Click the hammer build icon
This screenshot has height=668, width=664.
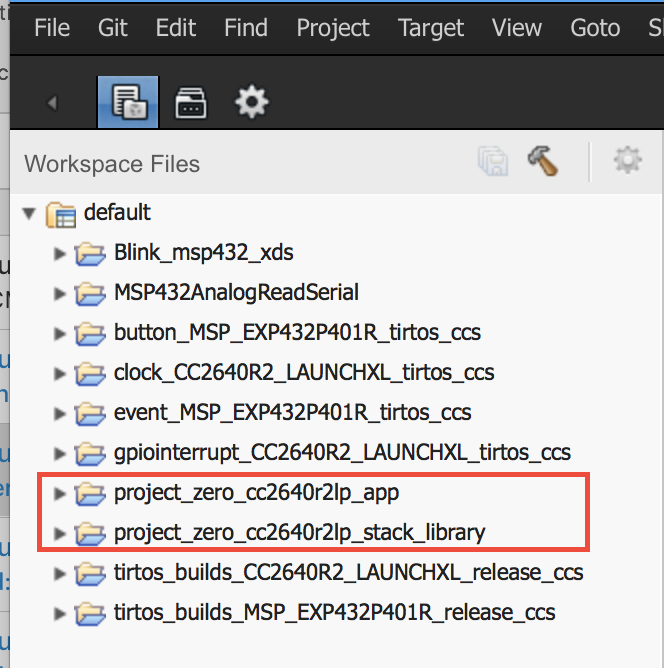543,161
